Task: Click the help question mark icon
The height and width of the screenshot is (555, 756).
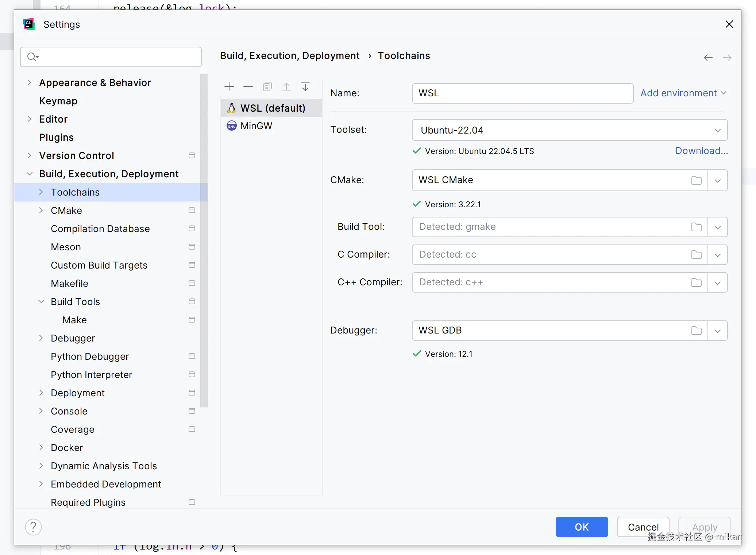Action: coord(33,527)
